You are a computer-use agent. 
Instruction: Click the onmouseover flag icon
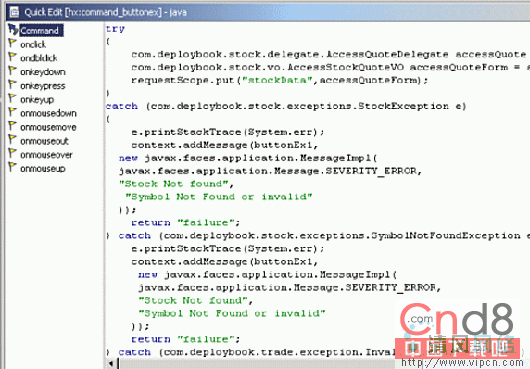coord(12,154)
